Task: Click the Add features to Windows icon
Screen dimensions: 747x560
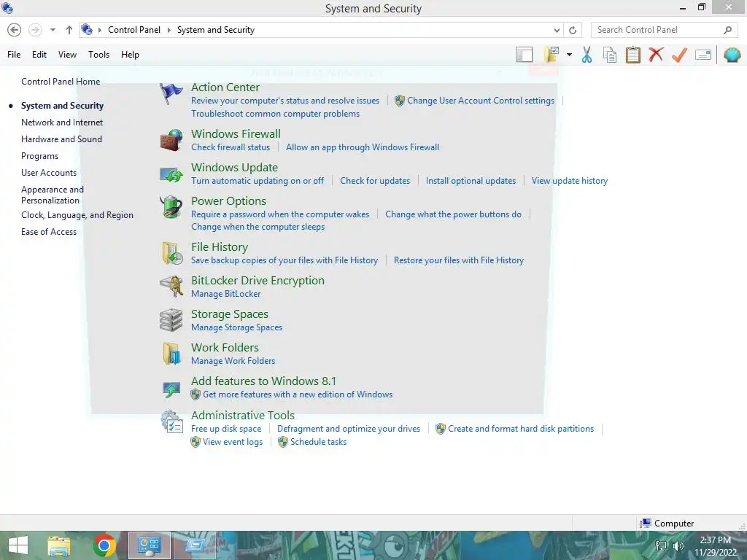Action: tap(171, 389)
